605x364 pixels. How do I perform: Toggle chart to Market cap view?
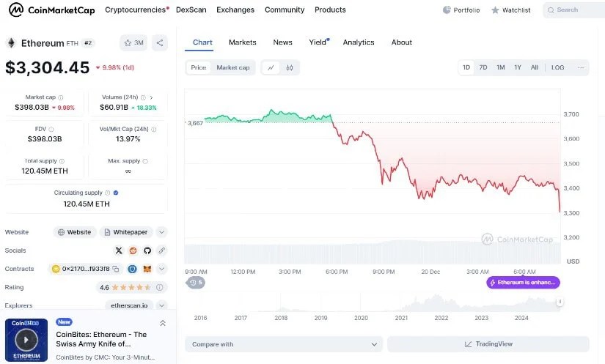[232, 67]
